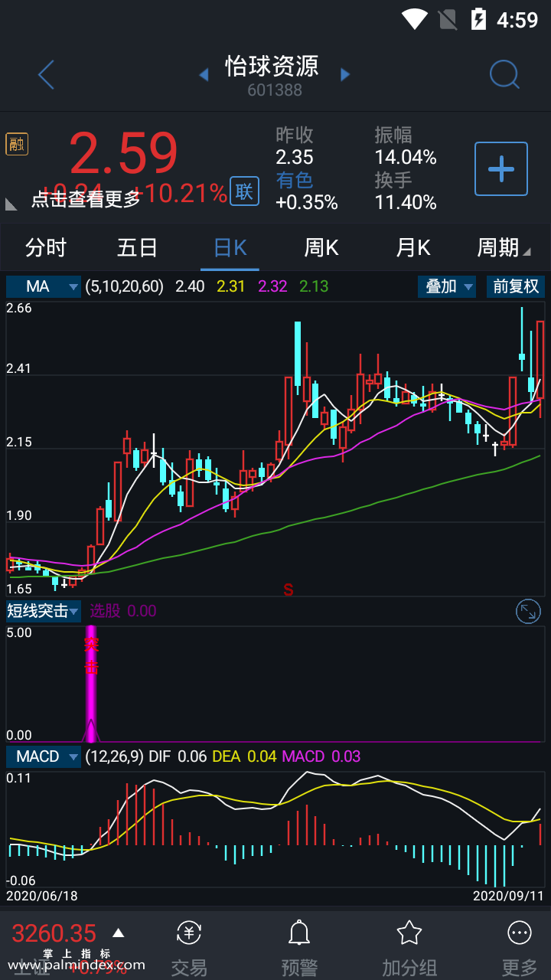
Task: Open the 前复权 adjustment selector
Action: point(516,286)
